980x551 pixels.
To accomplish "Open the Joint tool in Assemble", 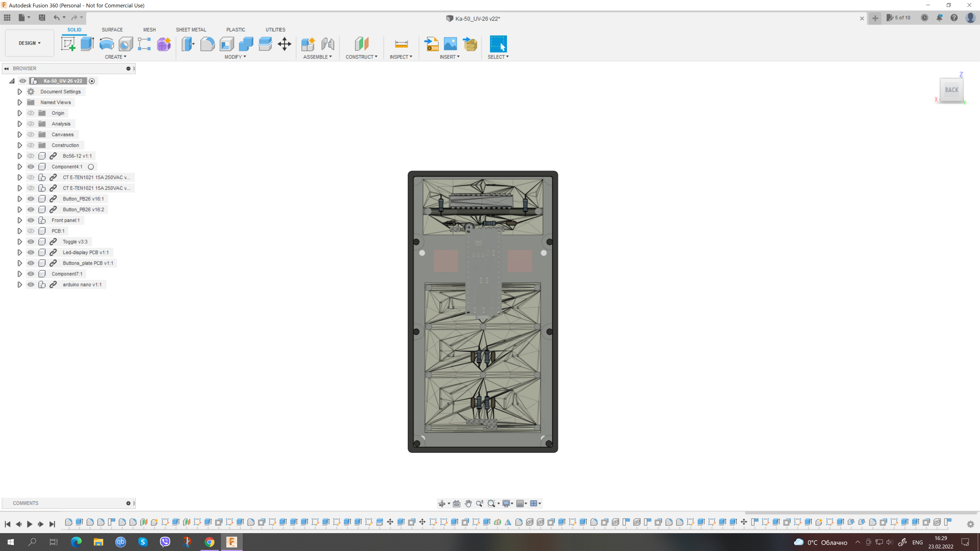I will coord(327,44).
